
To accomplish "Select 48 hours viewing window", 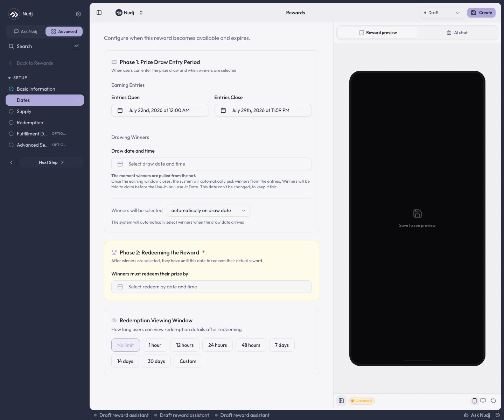I will click(251, 345).
